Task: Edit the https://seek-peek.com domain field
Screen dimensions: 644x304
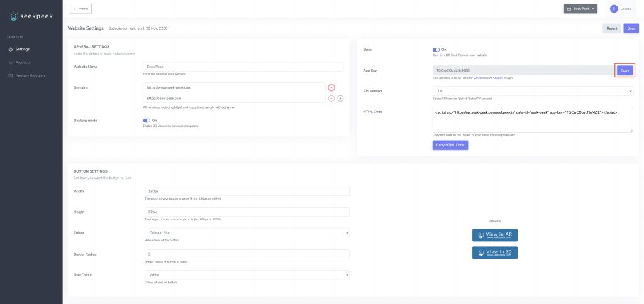Action: 234,99
